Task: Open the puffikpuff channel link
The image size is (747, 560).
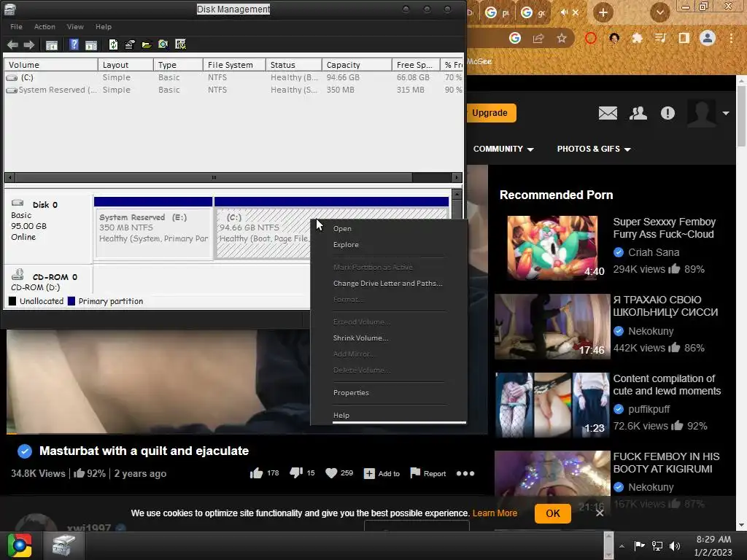Action: (649, 409)
